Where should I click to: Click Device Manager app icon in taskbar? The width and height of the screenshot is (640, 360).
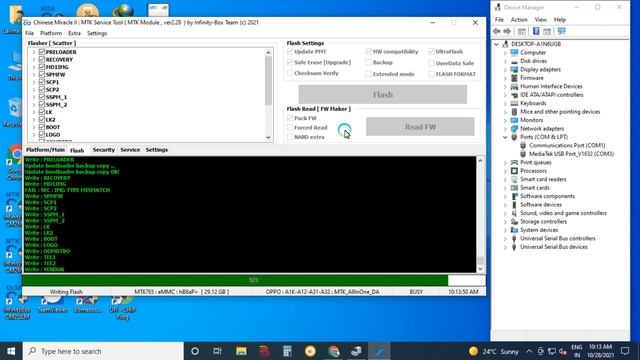click(x=356, y=351)
